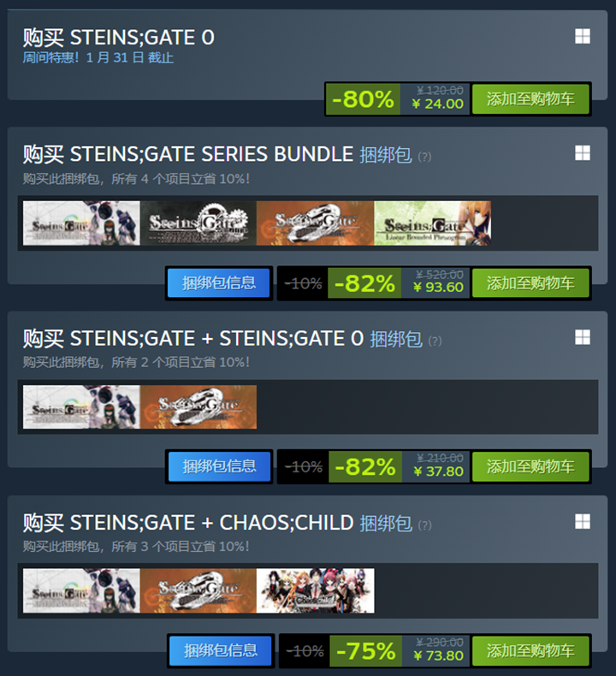Add STEINS;GATE + CHAOS;CHILD bundle to cart
616x676 pixels.
click(530, 651)
